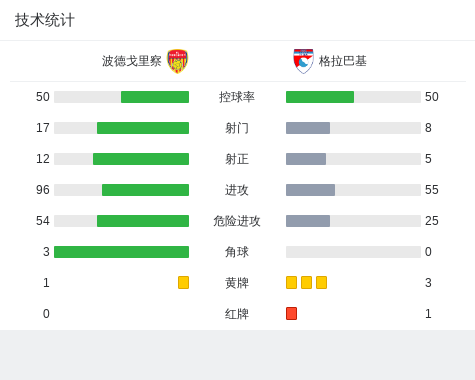475x380 pixels.
Task: Select the 危险进攻 stat label
Action: pos(237,221)
